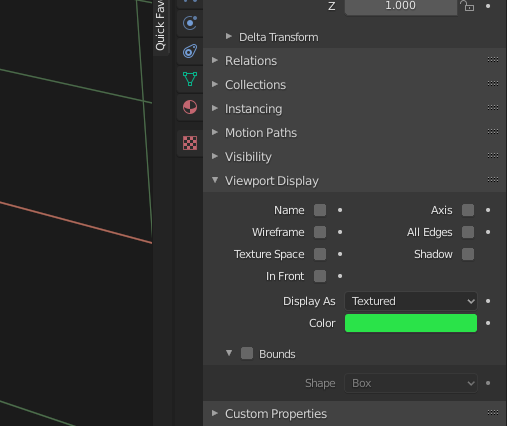The image size is (507, 426).
Task: Open the Material properties tab icon
Action: click(190, 107)
